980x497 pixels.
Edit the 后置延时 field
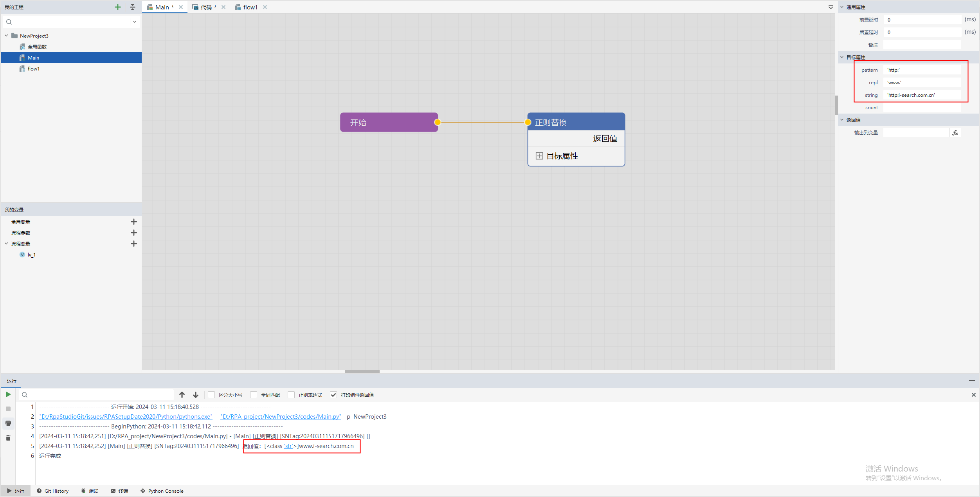(x=922, y=32)
